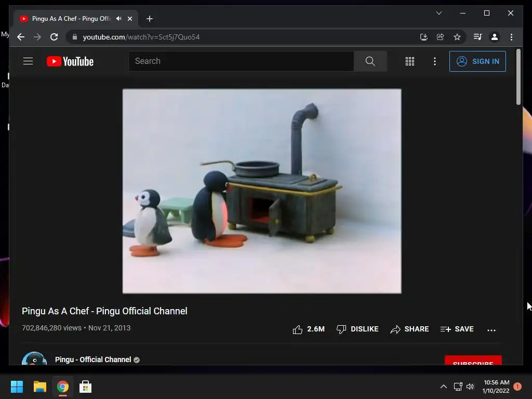Open volume control in system tray
The image size is (532, 399).
(470, 387)
